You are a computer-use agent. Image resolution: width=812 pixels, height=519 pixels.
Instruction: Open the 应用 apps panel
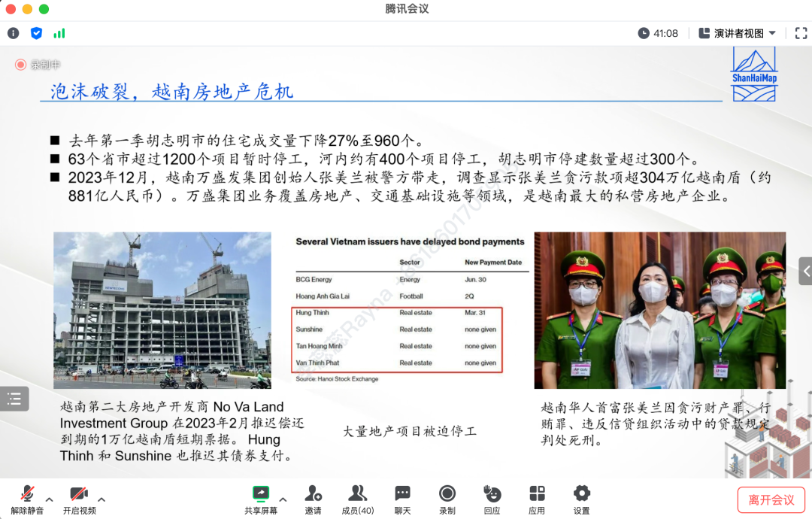(x=537, y=500)
